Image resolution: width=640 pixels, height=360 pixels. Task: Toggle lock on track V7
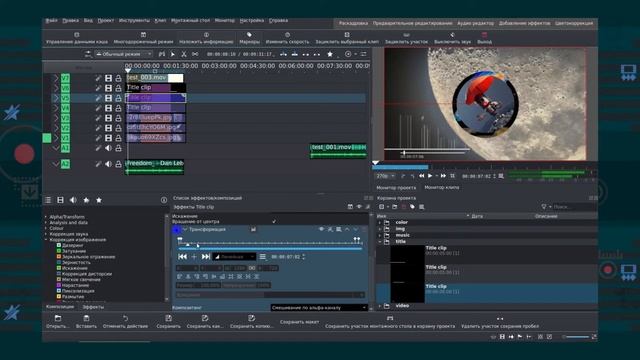coord(118,78)
